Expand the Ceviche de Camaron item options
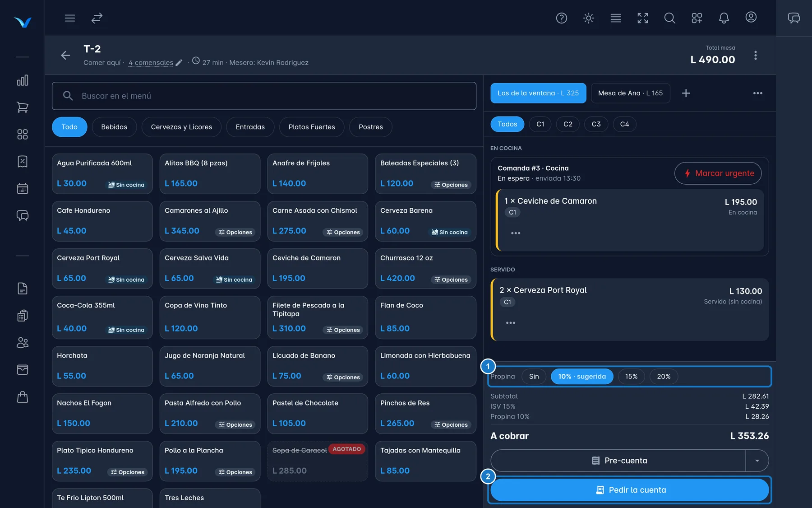The width and height of the screenshot is (812, 508). 516,233
